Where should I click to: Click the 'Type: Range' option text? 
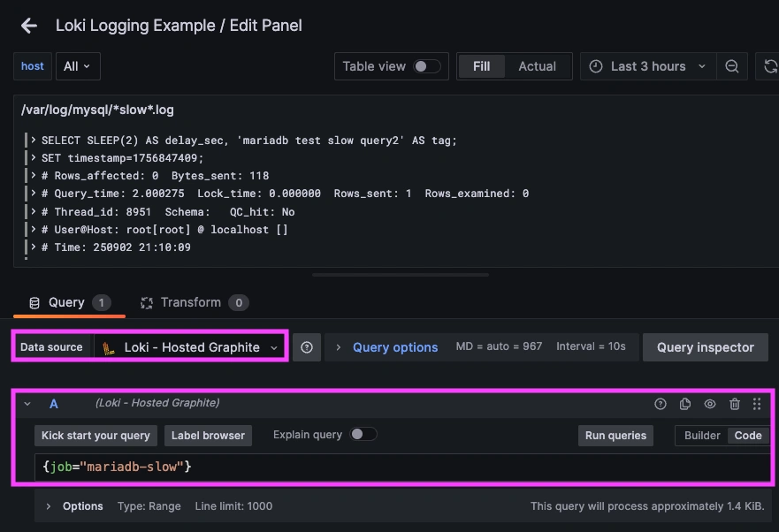pyautogui.click(x=149, y=506)
